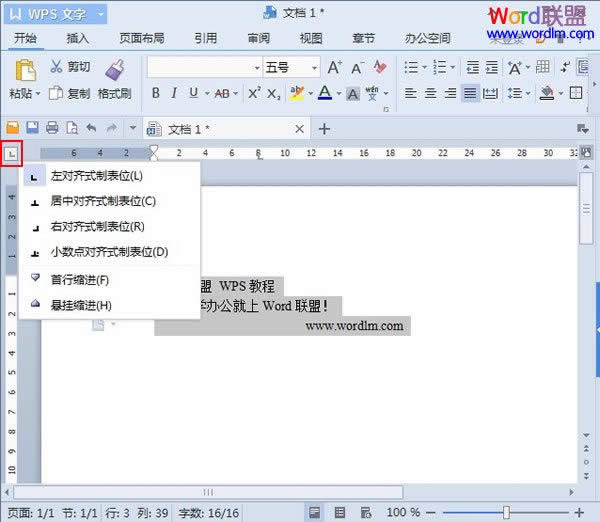Click the Copy icon

click(x=56, y=93)
